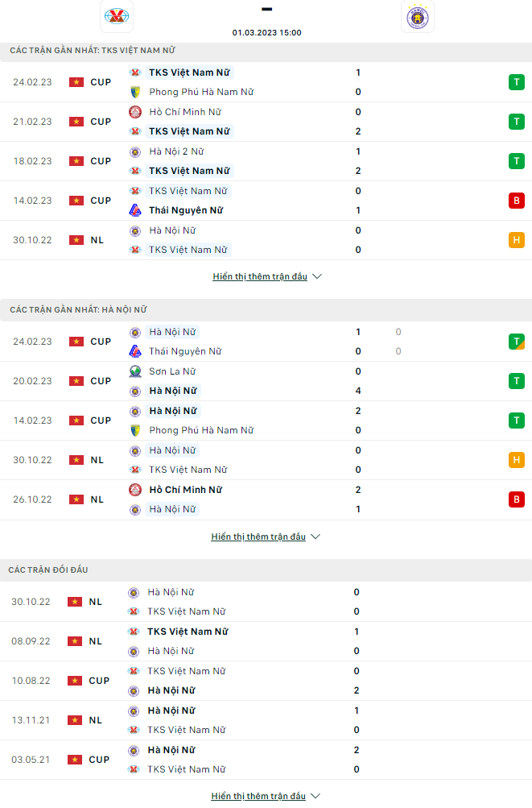Select the 03.05.21 head-to-head match row date

(31, 760)
